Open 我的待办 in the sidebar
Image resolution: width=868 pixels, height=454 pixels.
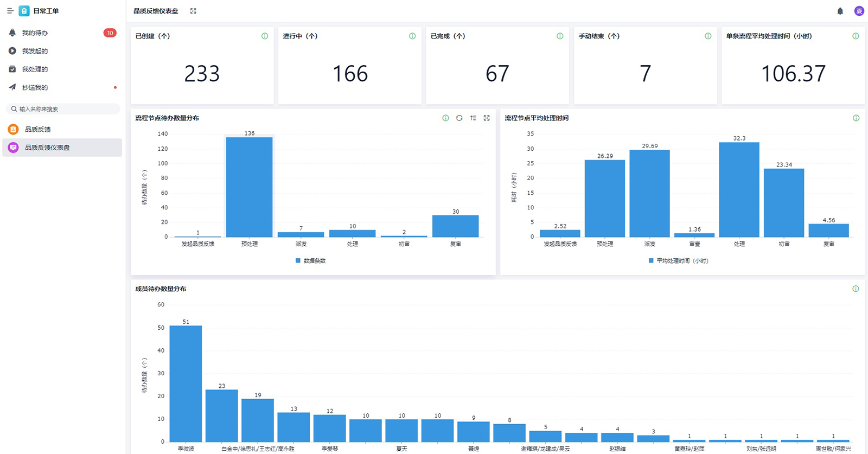35,33
